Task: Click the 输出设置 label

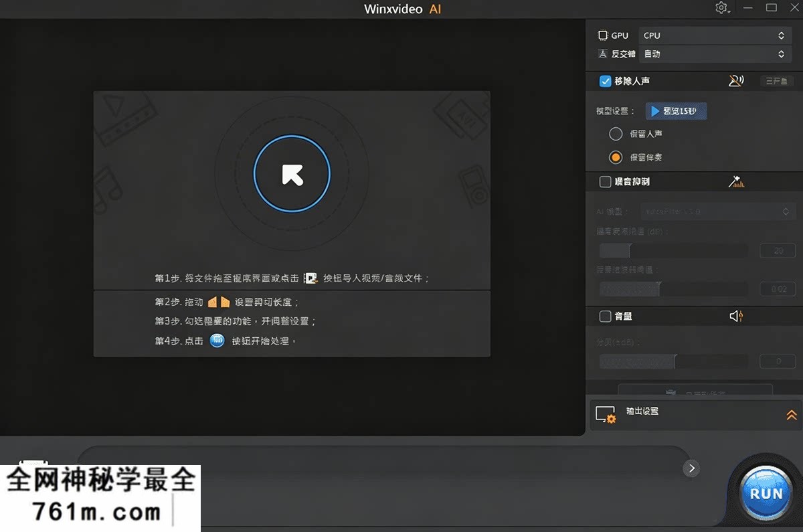Action: [x=642, y=411]
